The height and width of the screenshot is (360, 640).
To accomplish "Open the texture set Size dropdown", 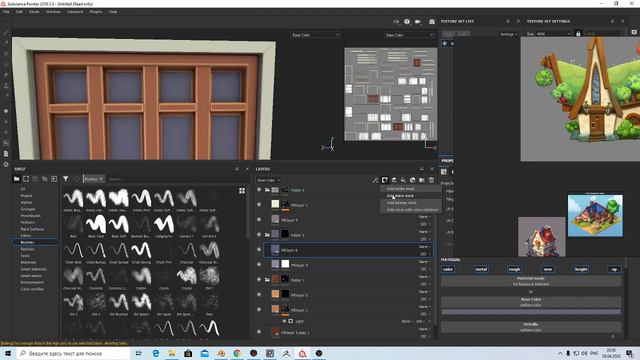I will point(553,34).
